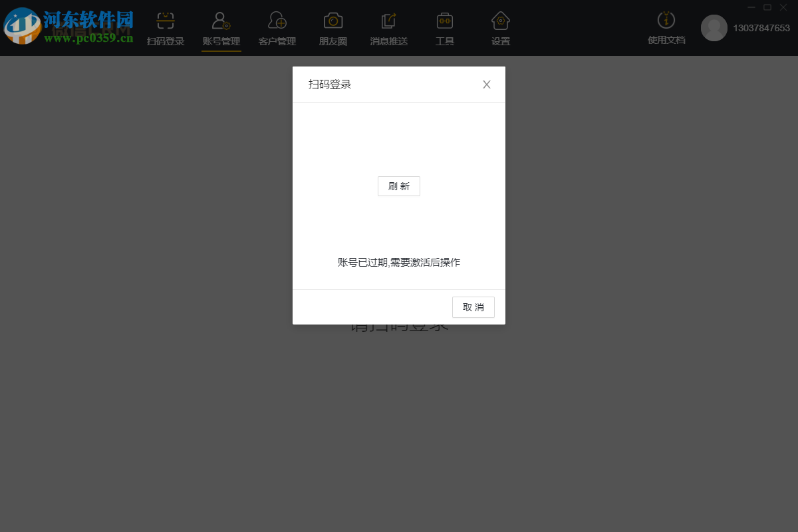Open the 扫码登录 scan login tool

click(x=165, y=28)
